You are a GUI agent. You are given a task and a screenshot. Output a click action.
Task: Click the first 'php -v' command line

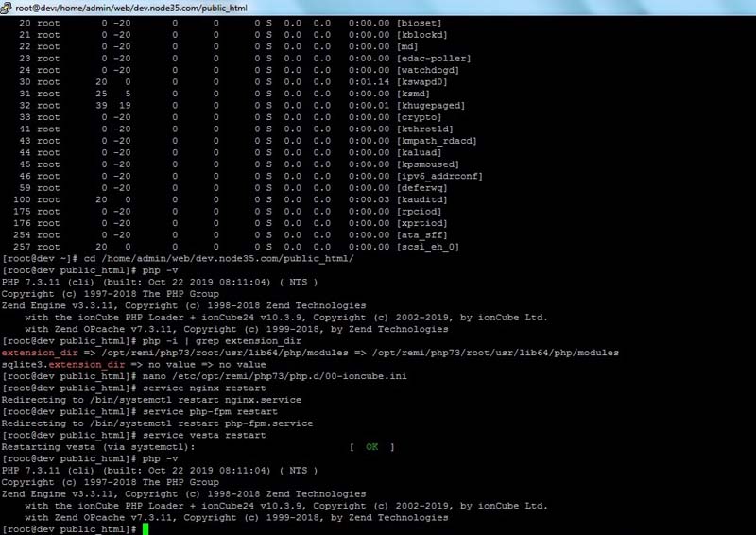pos(160,270)
